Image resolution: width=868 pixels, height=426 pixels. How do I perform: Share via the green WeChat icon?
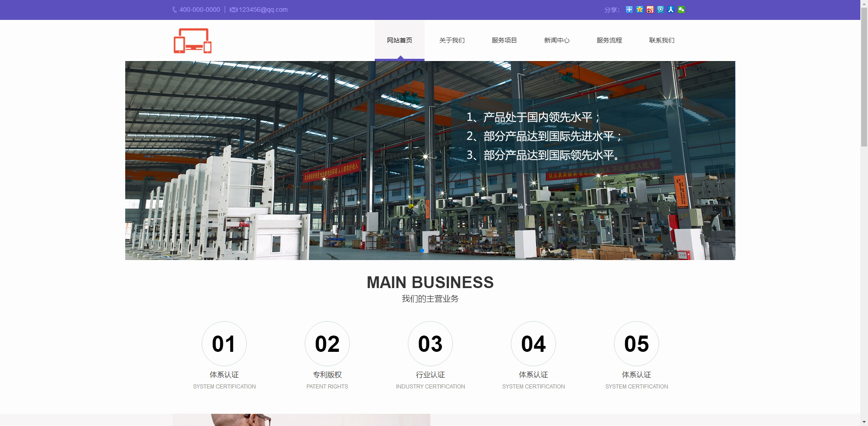pos(681,9)
